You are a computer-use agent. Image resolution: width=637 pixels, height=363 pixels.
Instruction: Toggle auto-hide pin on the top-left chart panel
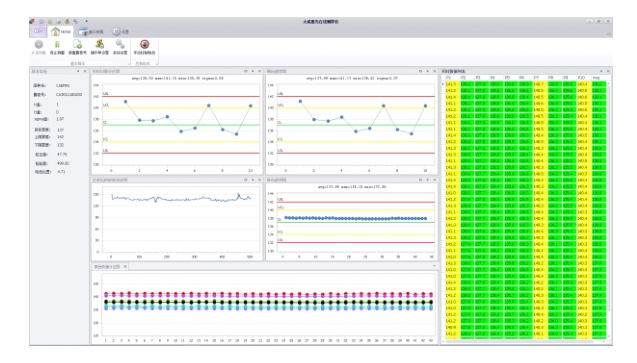(x=253, y=71)
